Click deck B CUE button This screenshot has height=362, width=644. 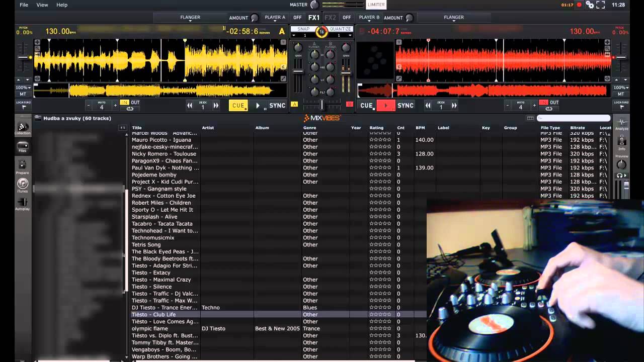point(367,106)
